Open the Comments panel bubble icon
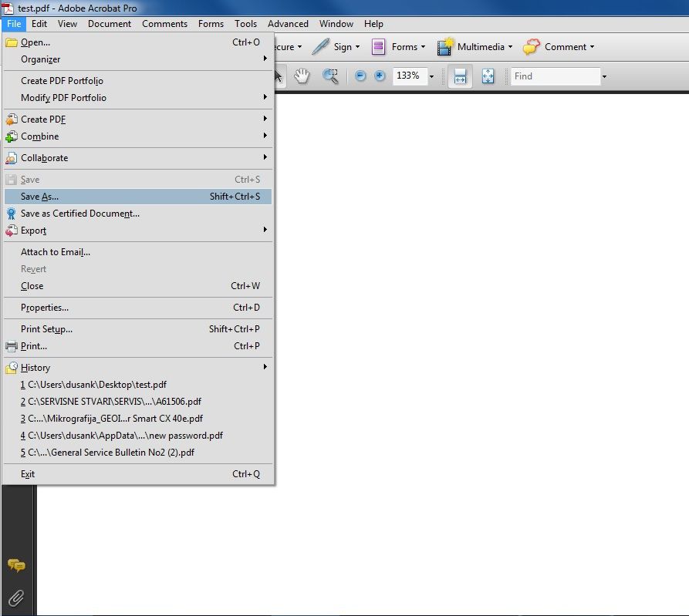 [16, 565]
